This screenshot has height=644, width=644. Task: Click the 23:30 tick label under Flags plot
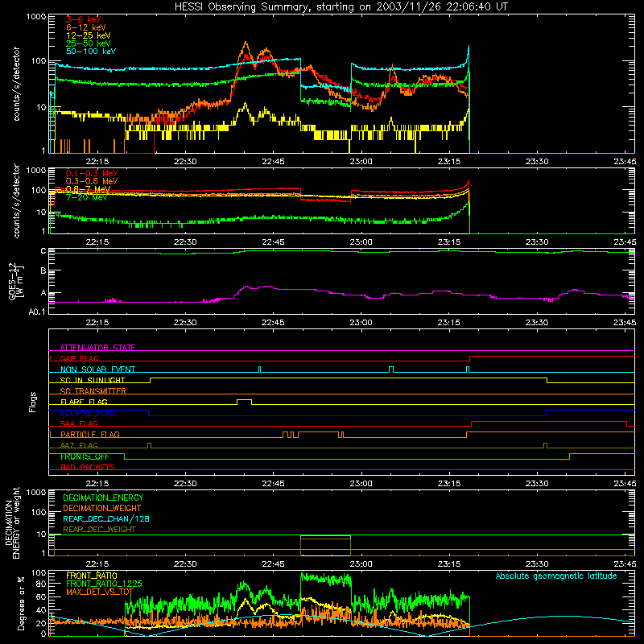[x=537, y=484]
